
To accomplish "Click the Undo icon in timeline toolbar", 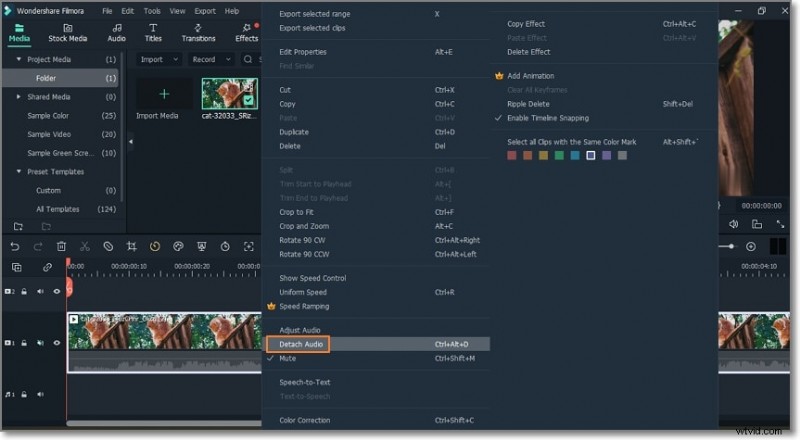I will coord(15,247).
